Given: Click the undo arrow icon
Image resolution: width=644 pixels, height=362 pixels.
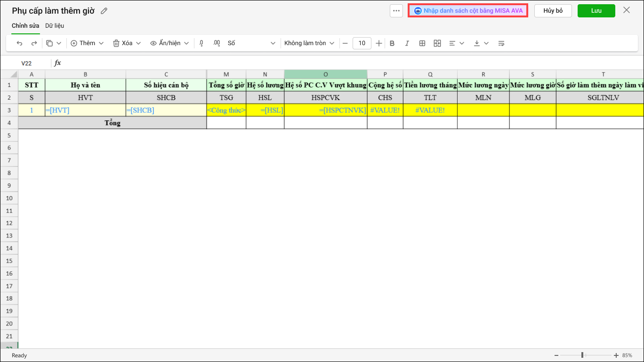Looking at the screenshot, I should [x=19, y=43].
